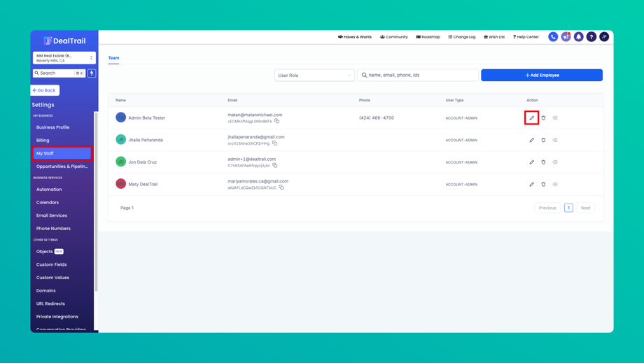Open the phone dialer icon in header
Viewport: 644px width, 363px height.
tap(553, 37)
